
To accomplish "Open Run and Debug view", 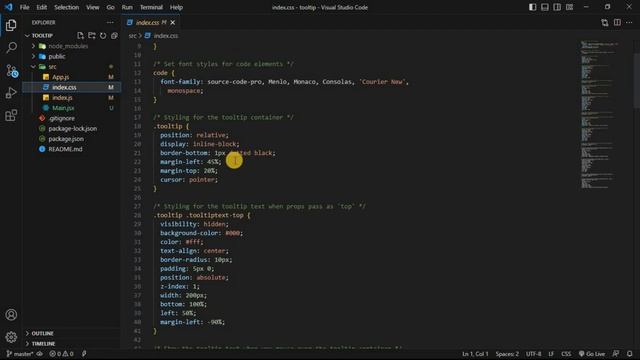I will point(11,93).
